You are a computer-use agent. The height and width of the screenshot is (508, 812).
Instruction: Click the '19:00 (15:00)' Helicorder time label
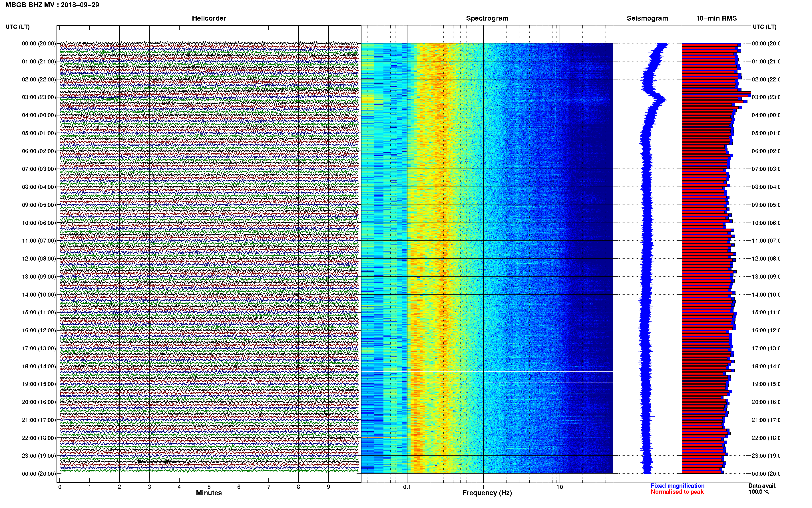tap(39, 384)
